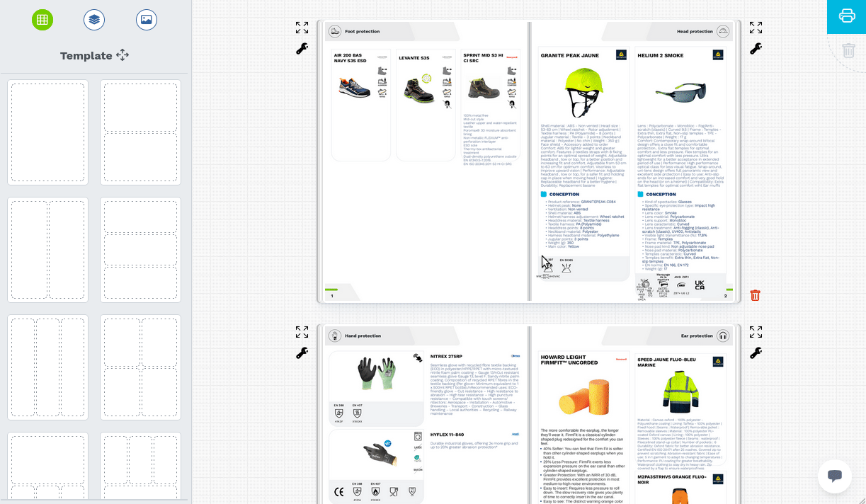Screen dimensions: 866x504
Task: Choose the two-row stacked template
Action: [x=140, y=132]
